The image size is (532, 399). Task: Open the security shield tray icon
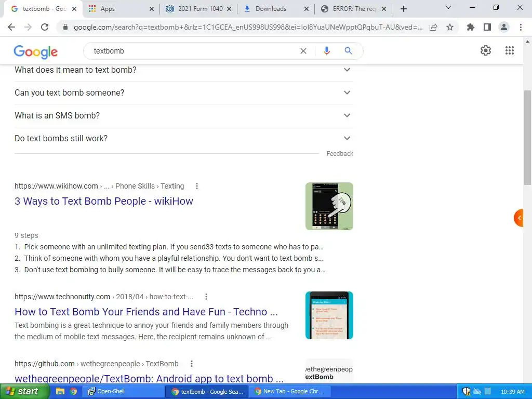click(466, 392)
